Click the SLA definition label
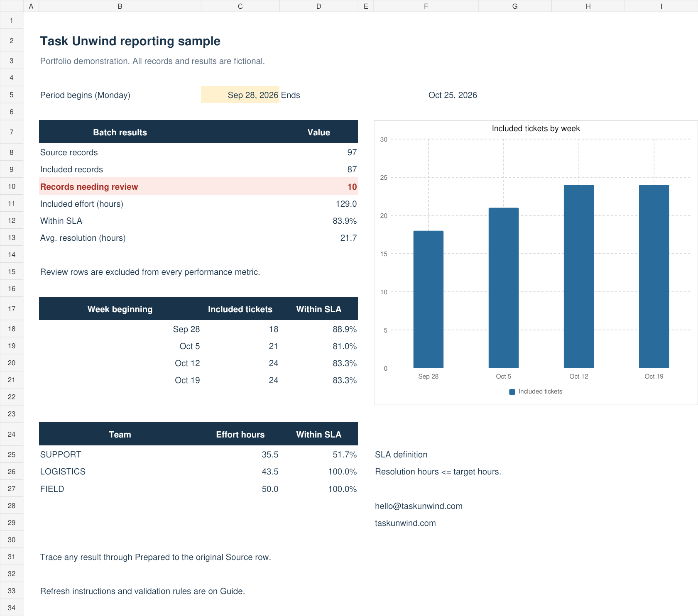This screenshot has height=616, width=698. [401, 455]
